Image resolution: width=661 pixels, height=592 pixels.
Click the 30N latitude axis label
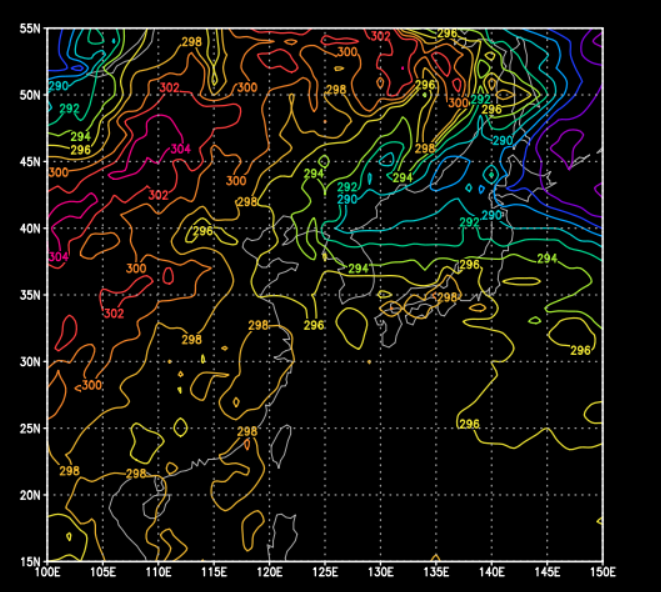tap(29, 362)
